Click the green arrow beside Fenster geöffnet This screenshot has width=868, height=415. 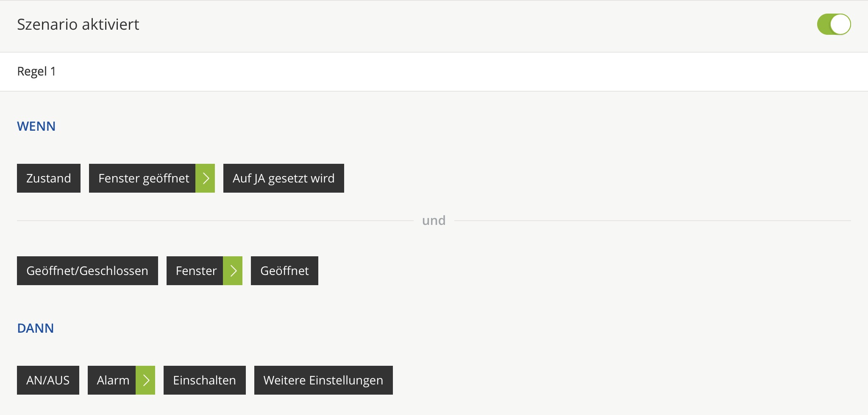pos(205,178)
